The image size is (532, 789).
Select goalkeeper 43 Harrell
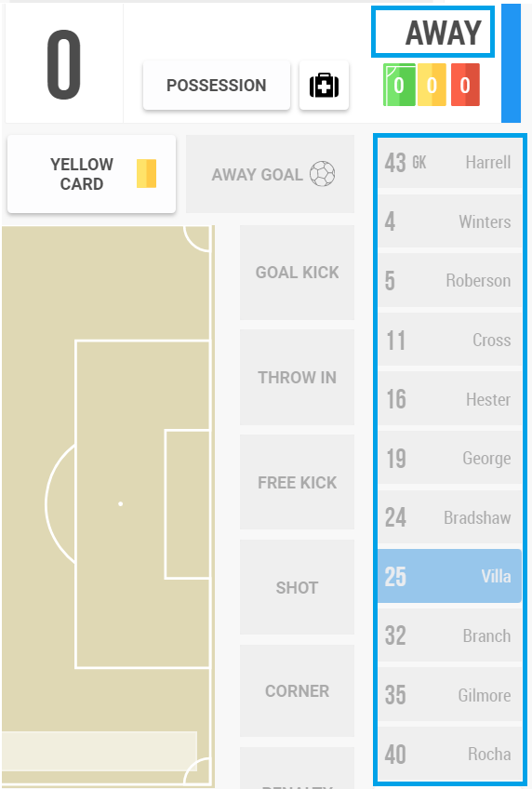pos(449,162)
